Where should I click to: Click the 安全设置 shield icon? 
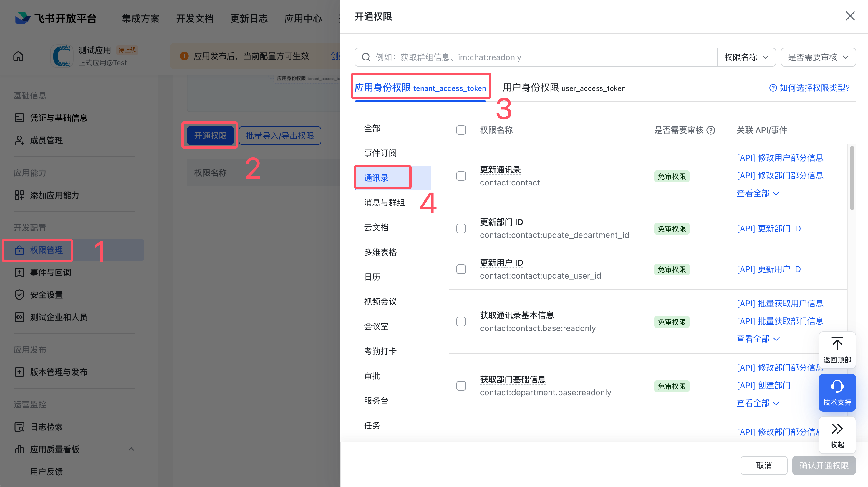pos(19,294)
